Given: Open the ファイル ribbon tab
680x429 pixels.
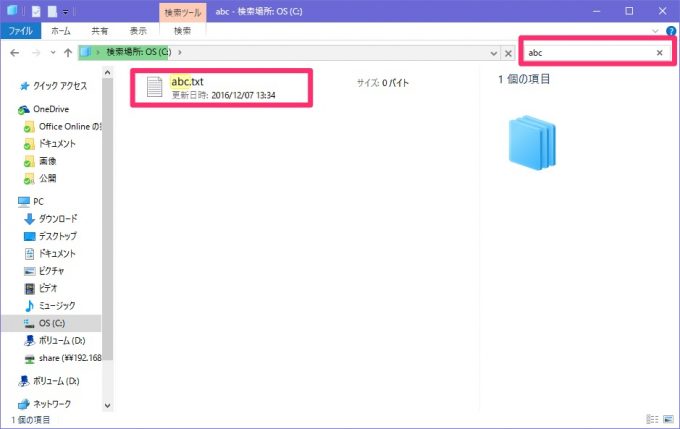Looking at the screenshot, I should click(x=20, y=31).
